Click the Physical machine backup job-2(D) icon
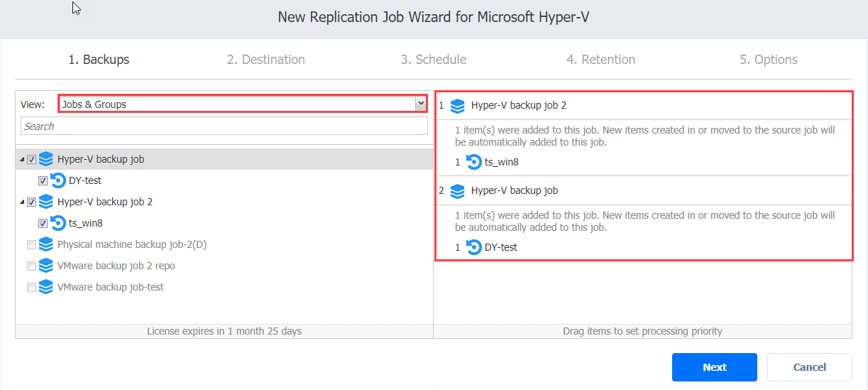The width and height of the screenshot is (868, 390). [x=46, y=244]
